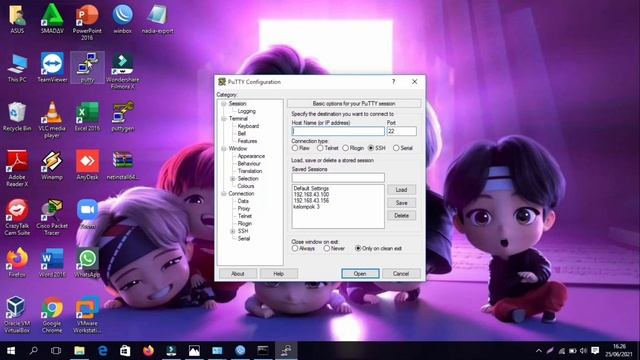Open PowerPoint 2016 desktop shortcut
The width and height of the screenshot is (640, 360).
point(87,22)
